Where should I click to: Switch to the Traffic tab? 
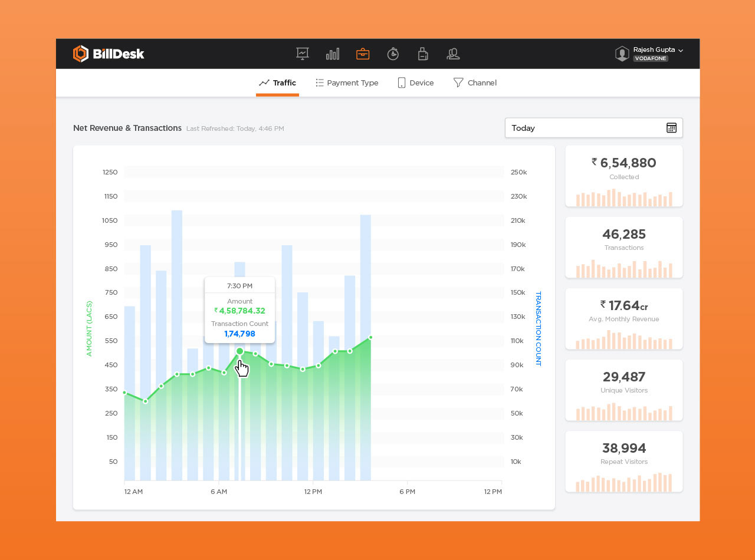[x=277, y=83]
